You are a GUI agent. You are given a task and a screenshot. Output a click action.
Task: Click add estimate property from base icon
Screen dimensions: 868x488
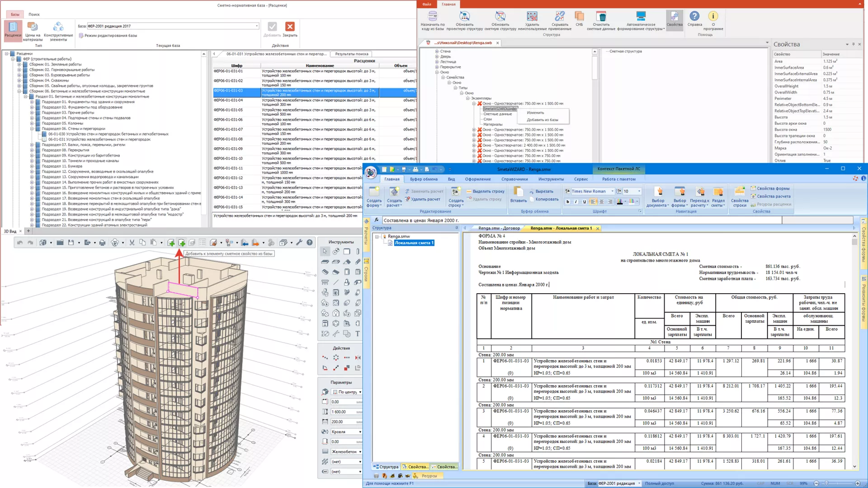coord(182,243)
